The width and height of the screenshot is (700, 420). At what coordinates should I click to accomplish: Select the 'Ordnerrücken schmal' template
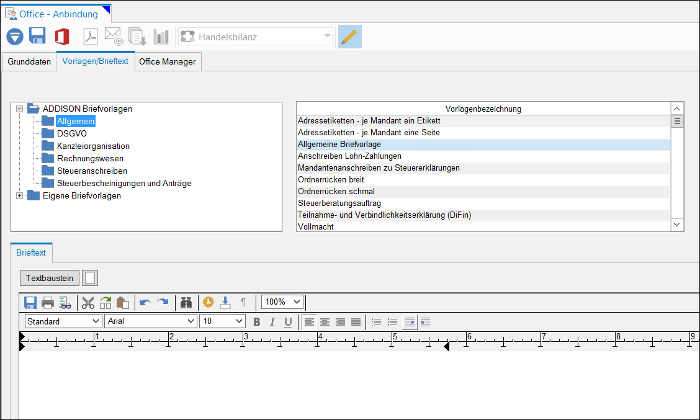tap(483, 191)
